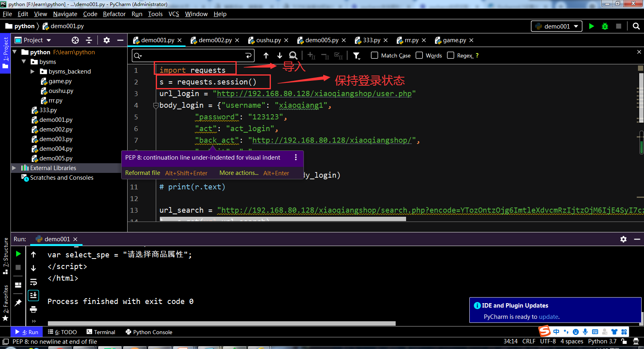The height and width of the screenshot is (349, 644).
Task: Open the Refactor menu
Action: 114,14
